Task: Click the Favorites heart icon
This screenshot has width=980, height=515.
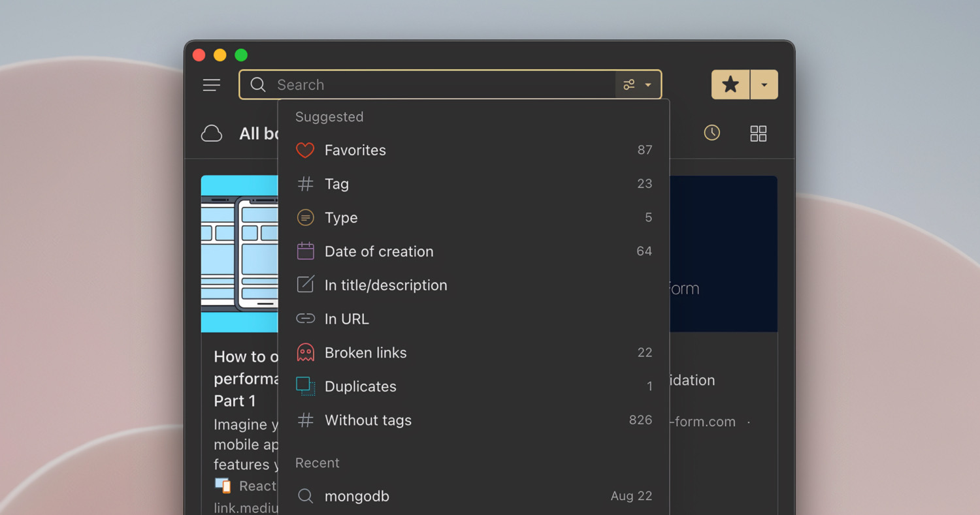Action: (x=305, y=150)
